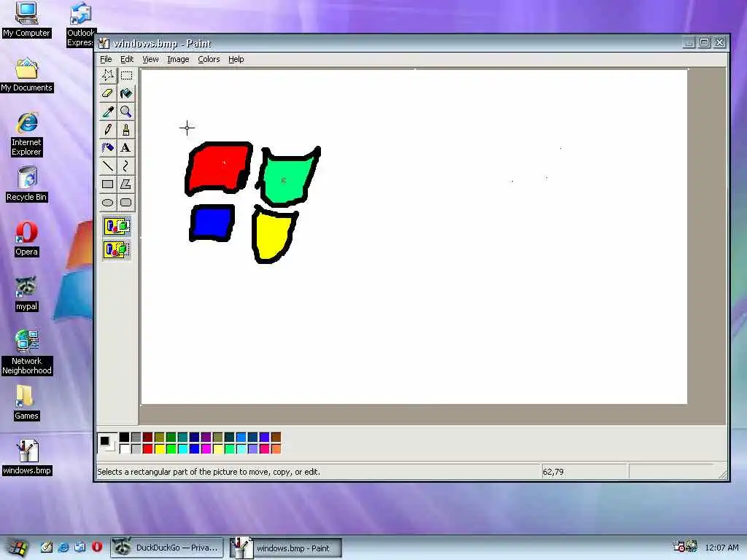Image resolution: width=747 pixels, height=560 pixels.
Task: Select the Free-Form Select tool
Action: pos(108,75)
